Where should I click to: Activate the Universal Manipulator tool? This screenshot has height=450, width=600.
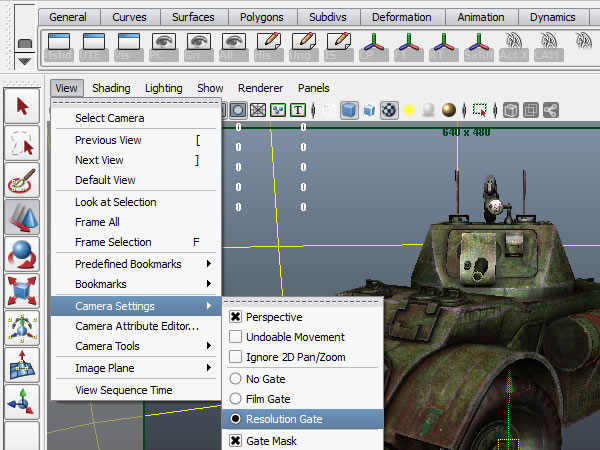(22, 328)
